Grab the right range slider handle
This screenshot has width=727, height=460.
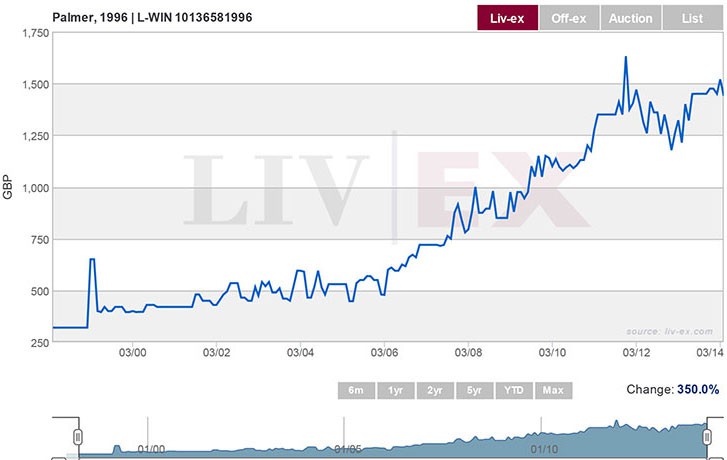click(708, 437)
